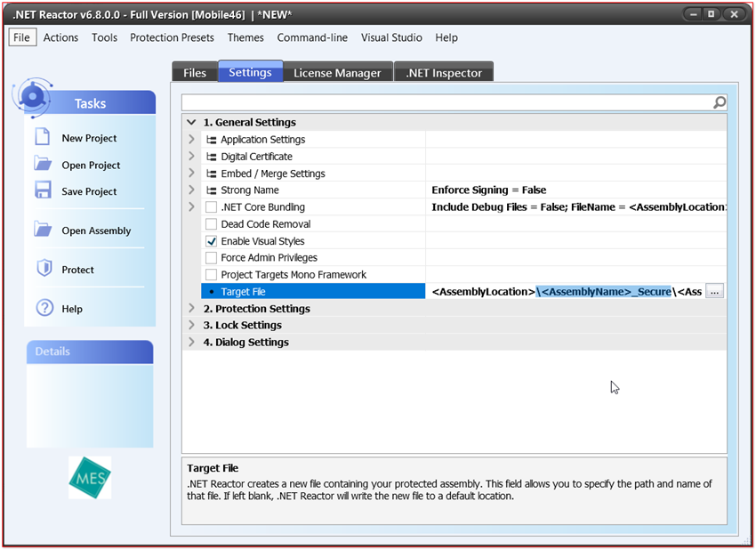756x550 pixels.
Task: Expand 2. Protection Settings
Action: coord(191,308)
